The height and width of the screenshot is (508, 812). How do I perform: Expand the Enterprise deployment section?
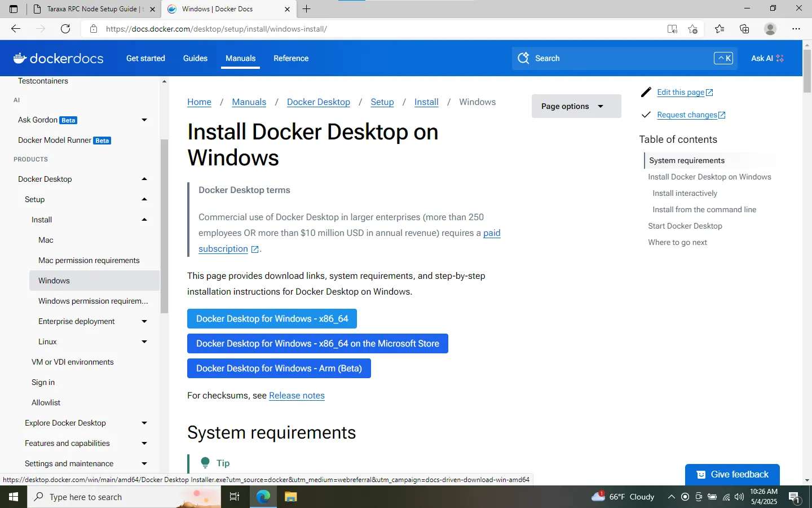(x=144, y=321)
